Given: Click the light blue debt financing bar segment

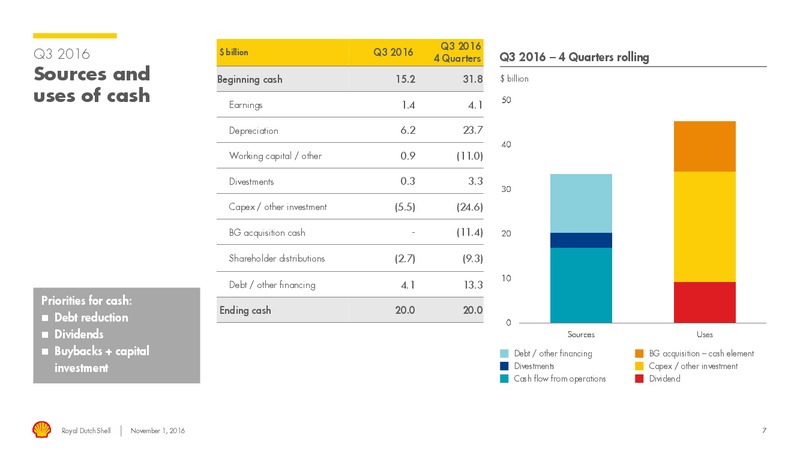Looking at the screenshot, I should [581, 203].
